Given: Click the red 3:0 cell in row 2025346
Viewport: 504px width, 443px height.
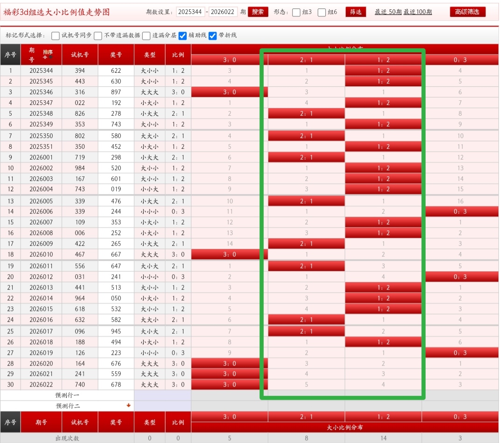Looking at the screenshot, I should [230, 92].
